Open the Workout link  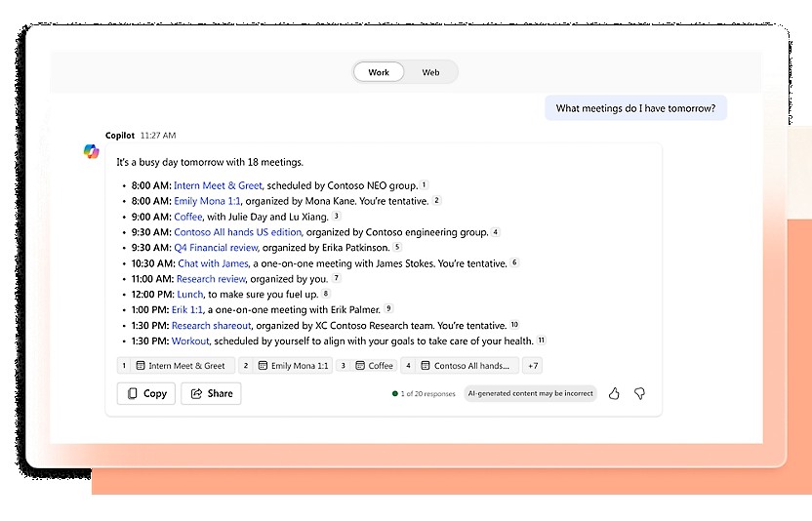tap(190, 341)
